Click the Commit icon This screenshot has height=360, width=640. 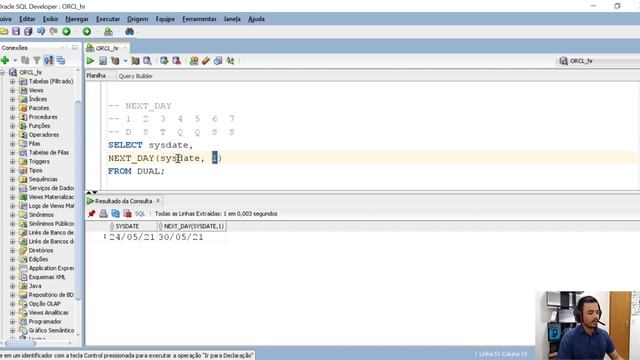point(164,61)
